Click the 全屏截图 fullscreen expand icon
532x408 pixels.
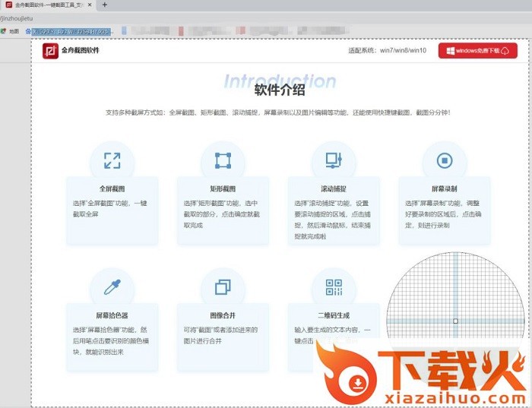point(112,160)
